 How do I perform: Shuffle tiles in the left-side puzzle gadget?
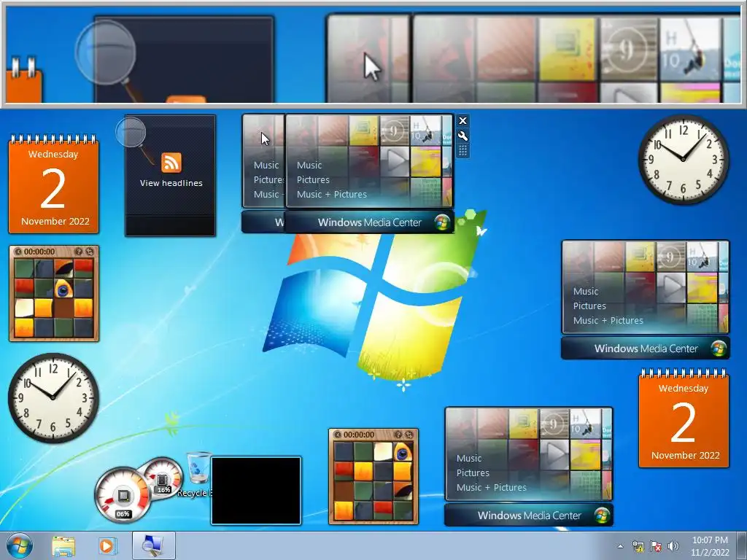(x=90, y=252)
